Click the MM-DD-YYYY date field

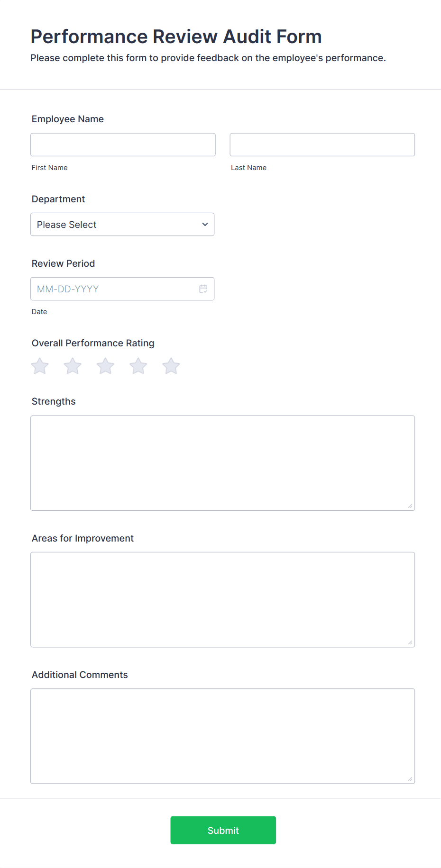[x=109, y=289]
